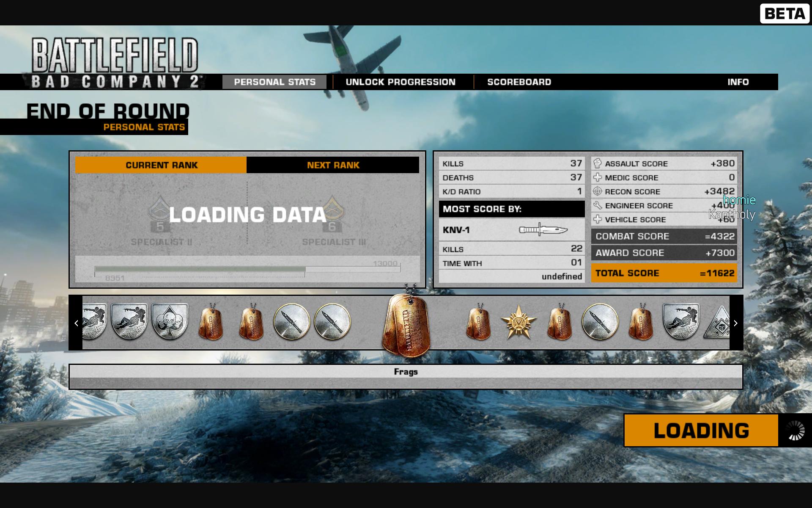Viewport: 812px width, 508px height.
Task: Click the Specialist II rank 5 insignia
Action: (x=160, y=215)
